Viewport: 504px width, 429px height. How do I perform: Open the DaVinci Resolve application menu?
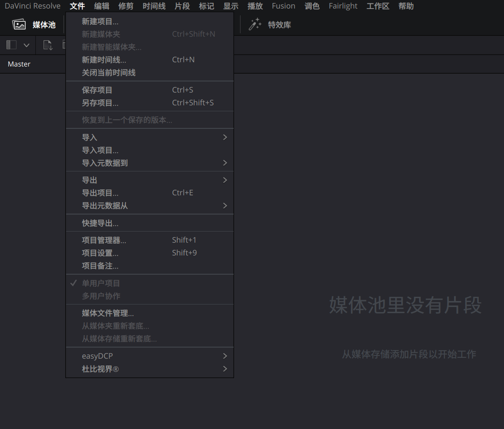pyautogui.click(x=32, y=6)
